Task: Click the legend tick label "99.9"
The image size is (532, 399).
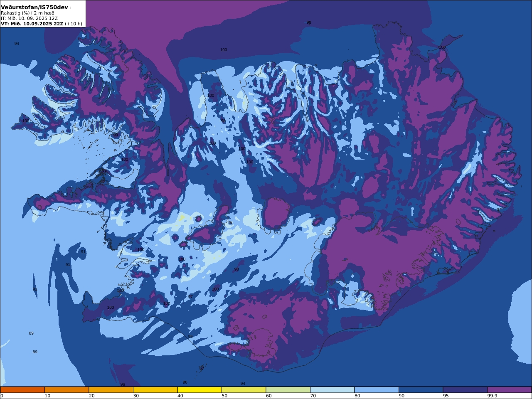Action: (x=492, y=396)
